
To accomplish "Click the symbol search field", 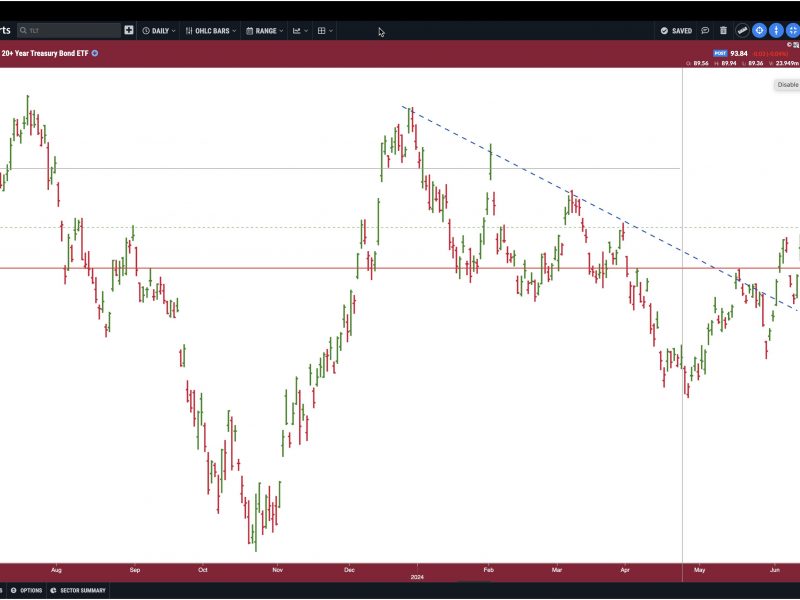I will [x=69, y=31].
